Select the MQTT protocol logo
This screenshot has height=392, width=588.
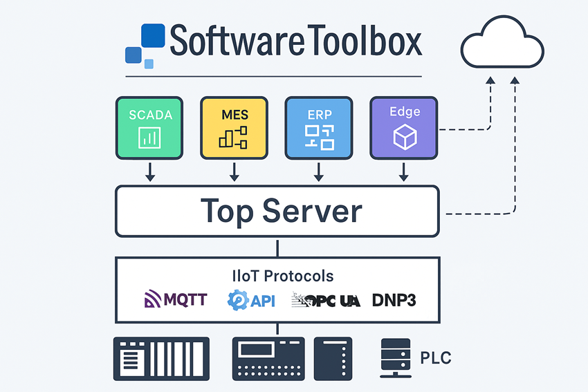coord(178,299)
